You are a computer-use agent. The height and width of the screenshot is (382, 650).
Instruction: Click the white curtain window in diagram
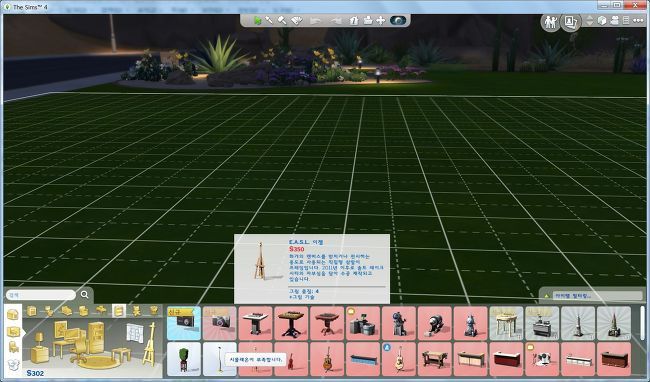[134, 333]
